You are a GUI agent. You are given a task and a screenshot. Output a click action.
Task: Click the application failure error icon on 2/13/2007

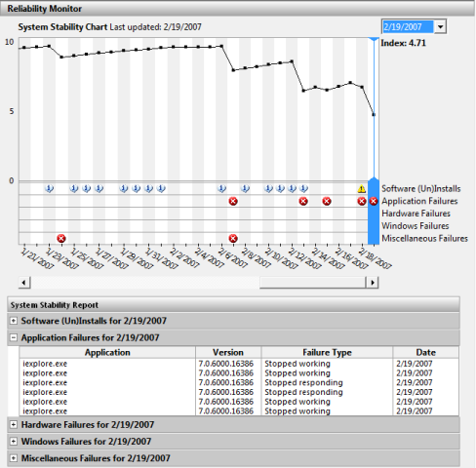click(303, 201)
